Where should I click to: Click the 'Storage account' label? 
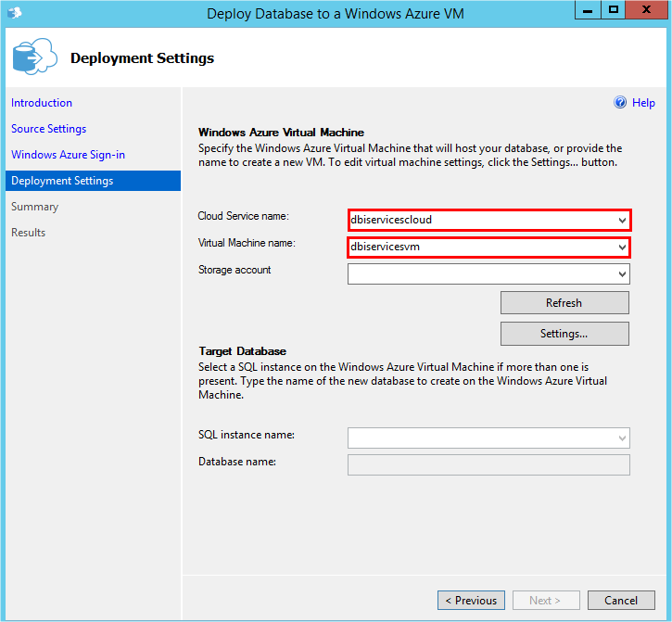click(235, 270)
